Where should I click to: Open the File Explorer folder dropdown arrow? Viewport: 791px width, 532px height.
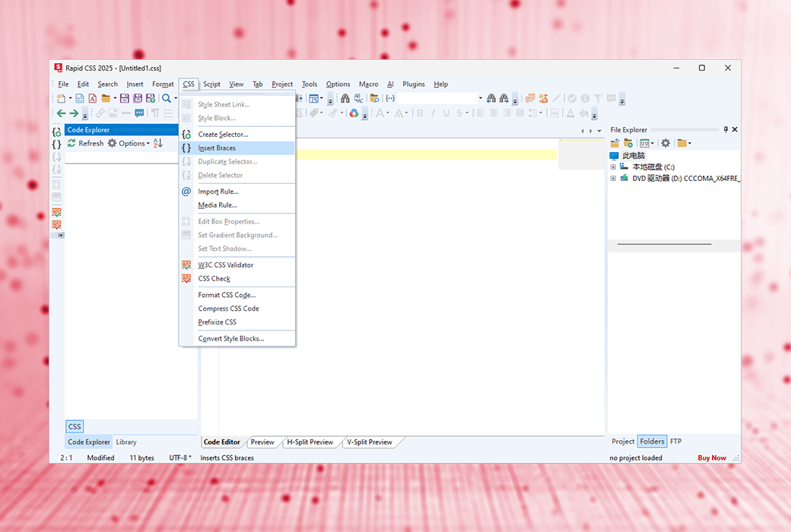coord(690,143)
